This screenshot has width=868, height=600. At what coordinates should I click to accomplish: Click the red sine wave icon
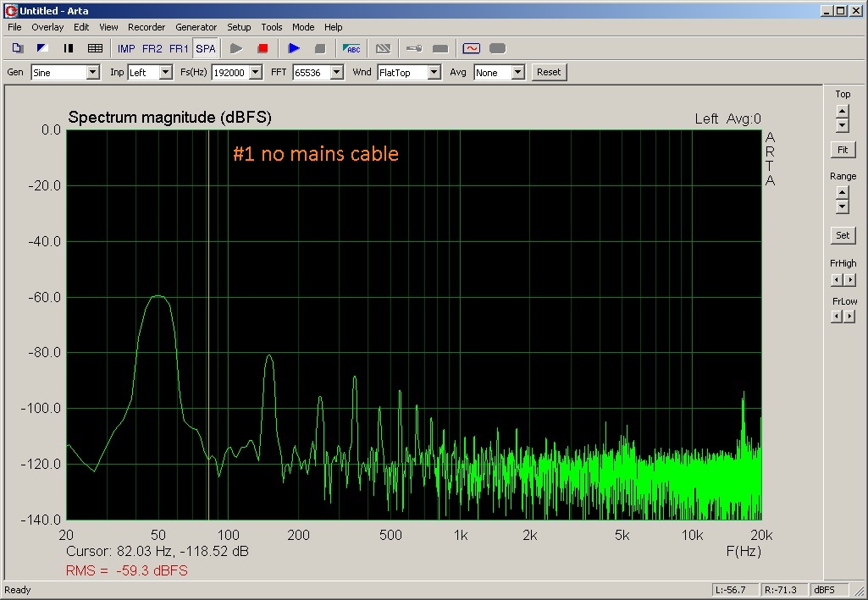pos(472,49)
